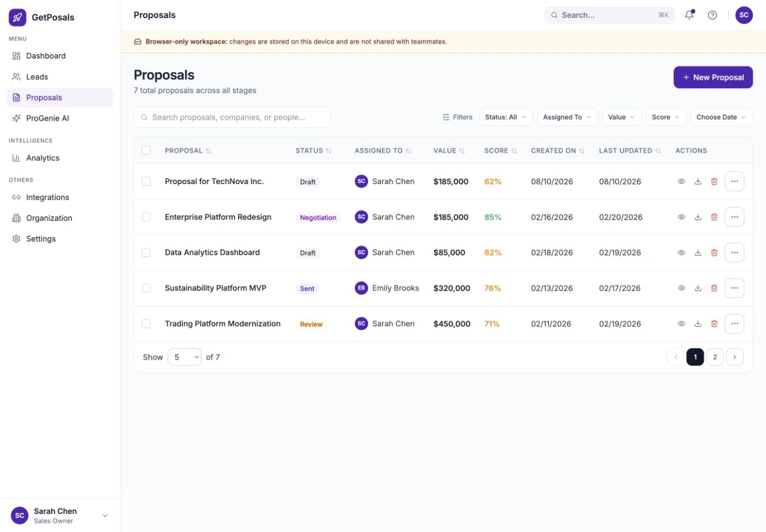
Task: Open more actions for Data Analytics Dashboard
Action: click(x=734, y=253)
